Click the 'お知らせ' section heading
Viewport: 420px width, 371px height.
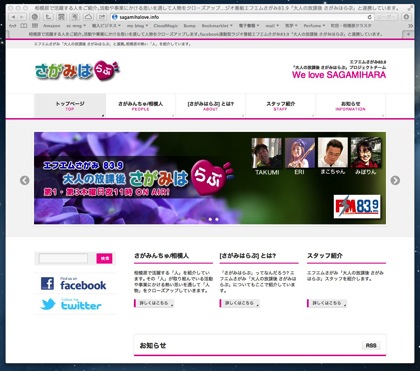tap(153, 345)
